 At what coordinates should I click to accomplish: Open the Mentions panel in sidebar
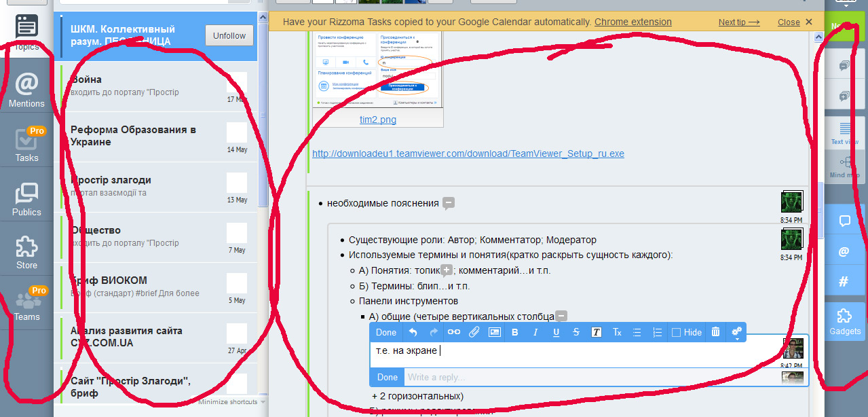(x=26, y=90)
